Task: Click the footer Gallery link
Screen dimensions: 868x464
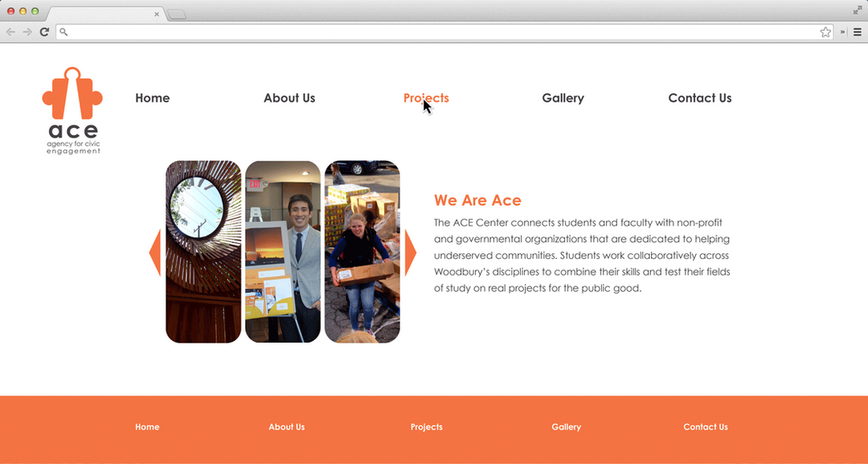Action: (567, 427)
